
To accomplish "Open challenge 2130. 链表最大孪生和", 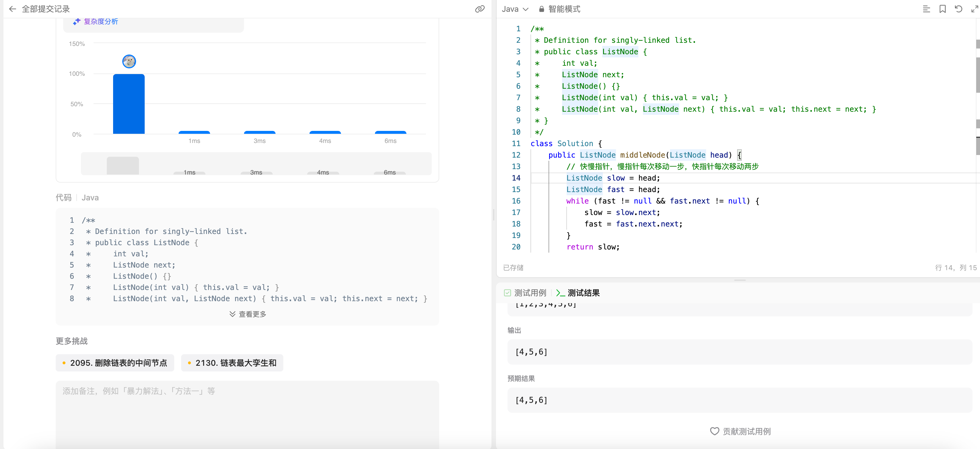I will (x=232, y=363).
